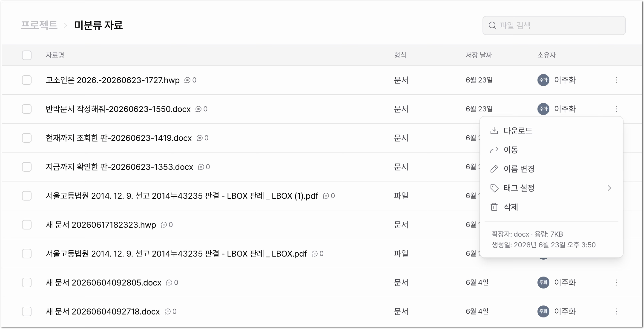
Task: Open 현재까지 조회한 판-20260623-1419.docx file
Action: point(118,138)
